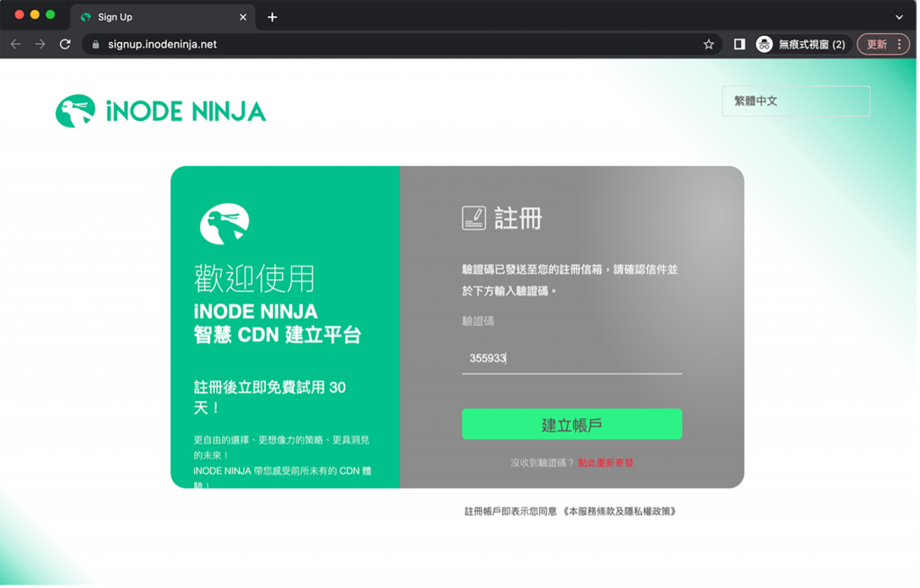This screenshot has width=920, height=588.
Task: Click the 註冊 heading text
Action: (518, 218)
